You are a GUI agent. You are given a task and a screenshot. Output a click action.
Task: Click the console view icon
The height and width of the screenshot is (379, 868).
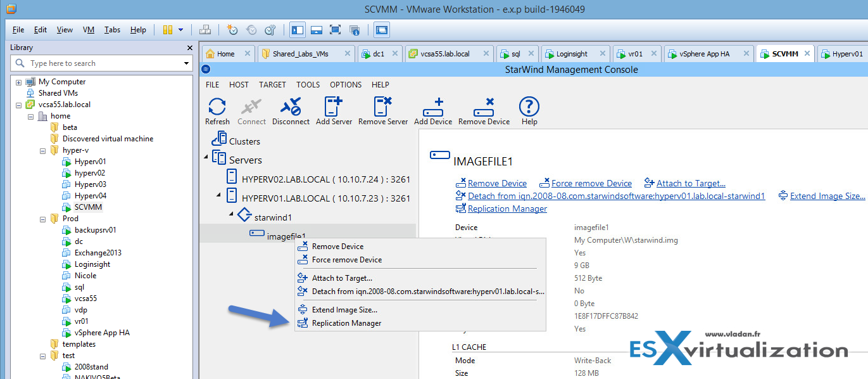pyautogui.click(x=382, y=30)
